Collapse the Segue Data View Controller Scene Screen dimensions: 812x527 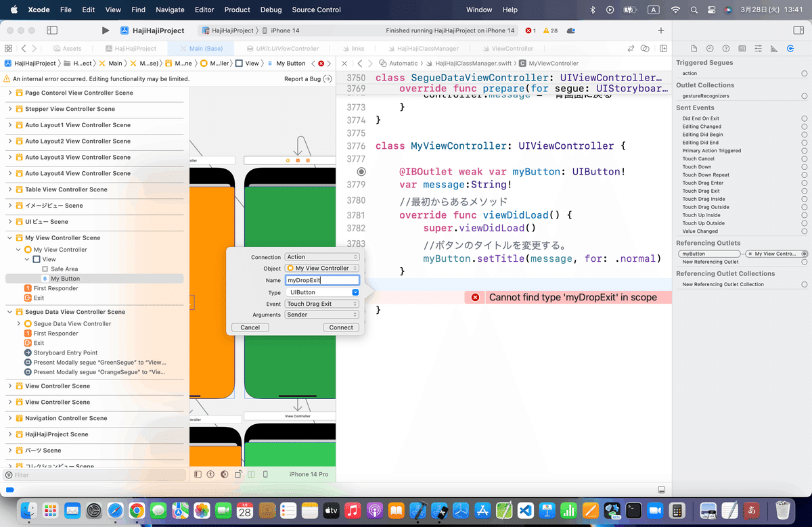click(x=9, y=312)
